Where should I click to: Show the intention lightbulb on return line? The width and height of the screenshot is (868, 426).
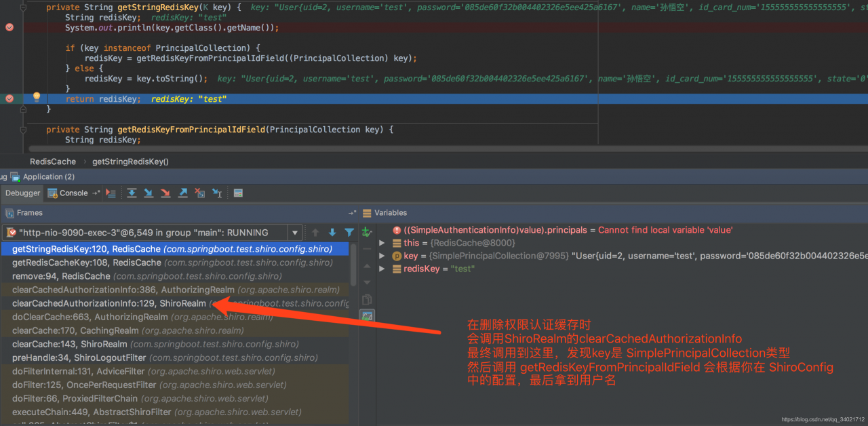pos(37,98)
